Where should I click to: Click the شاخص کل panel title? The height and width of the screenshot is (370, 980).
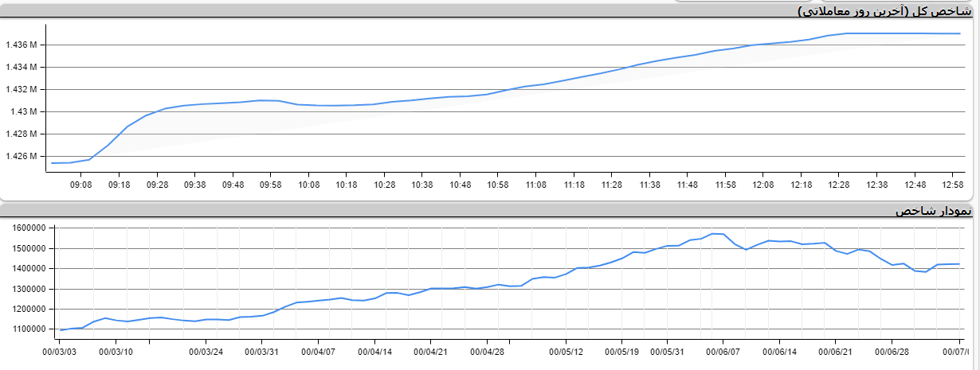[x=888, y=11]
